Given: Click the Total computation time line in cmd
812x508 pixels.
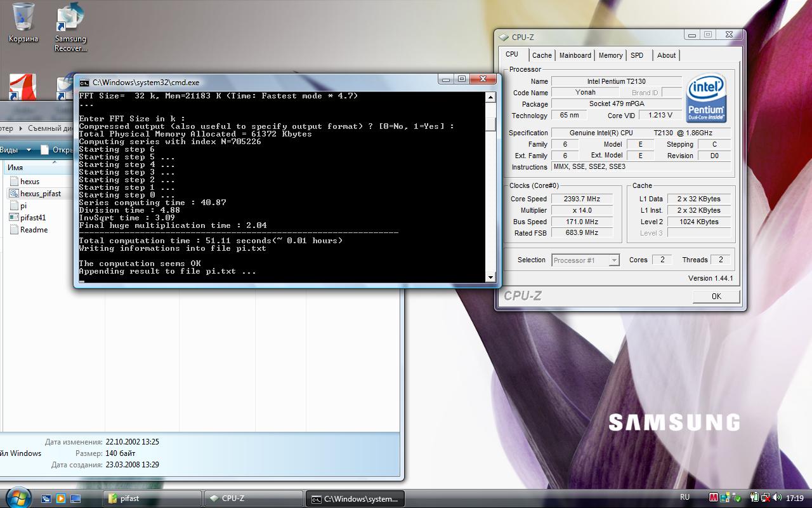Looking at the screenshot, I should click(211, 241).
